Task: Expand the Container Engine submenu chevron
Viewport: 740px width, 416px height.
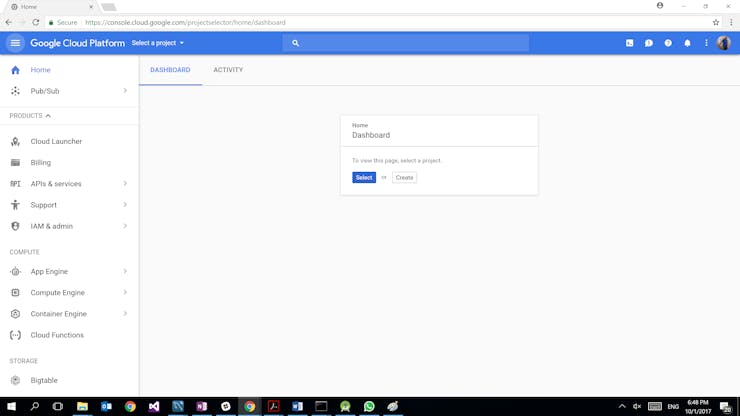Action: (125, 314)
